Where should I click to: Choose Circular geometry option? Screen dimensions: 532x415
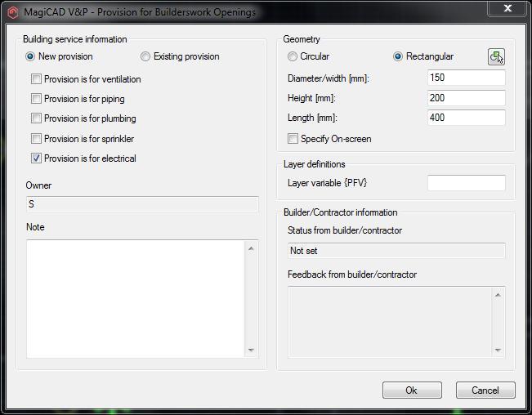click(292, 56)
